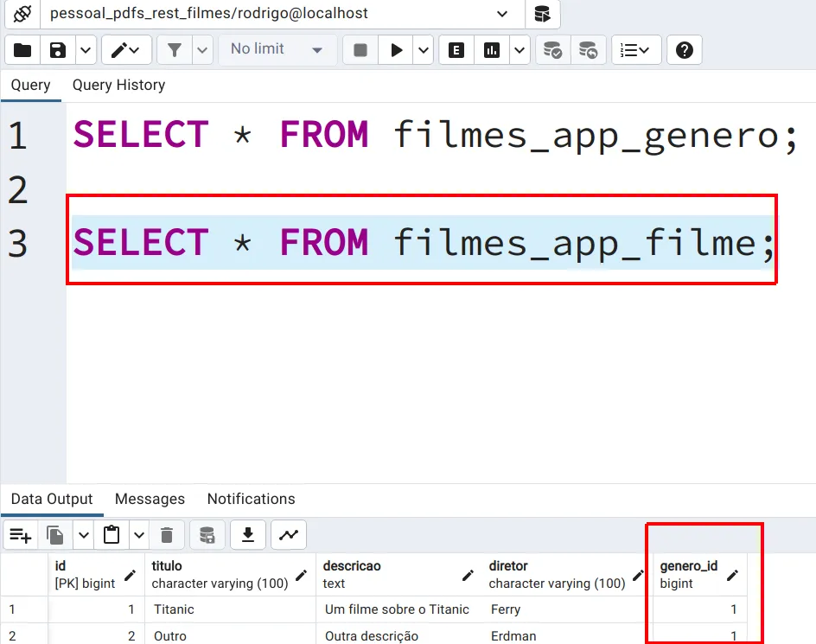The image size is (816, 644).
Task: Click the Ferry diretor cell
Action: click(567, 609)
